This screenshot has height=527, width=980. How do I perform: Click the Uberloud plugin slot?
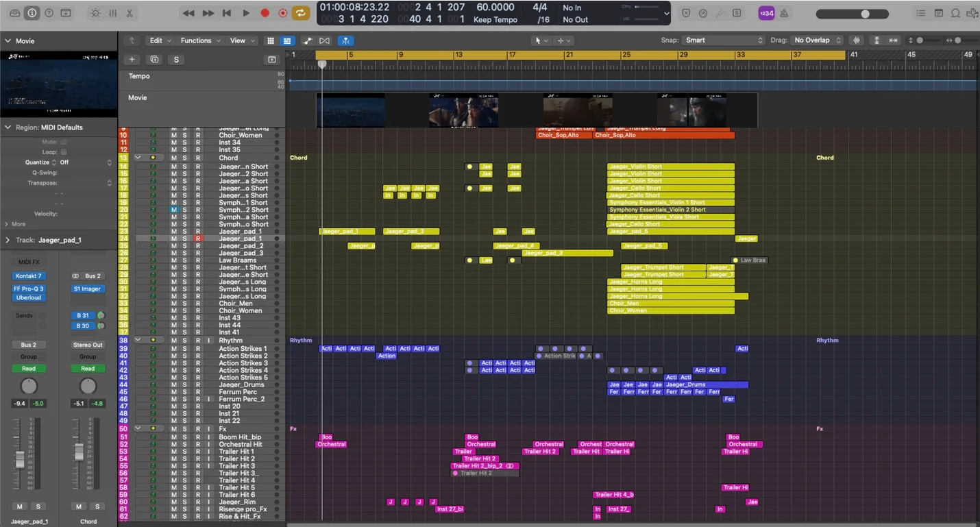pos(29,297)
